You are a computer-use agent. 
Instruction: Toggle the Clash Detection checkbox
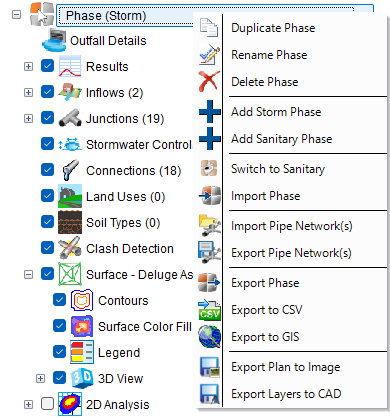47,248
